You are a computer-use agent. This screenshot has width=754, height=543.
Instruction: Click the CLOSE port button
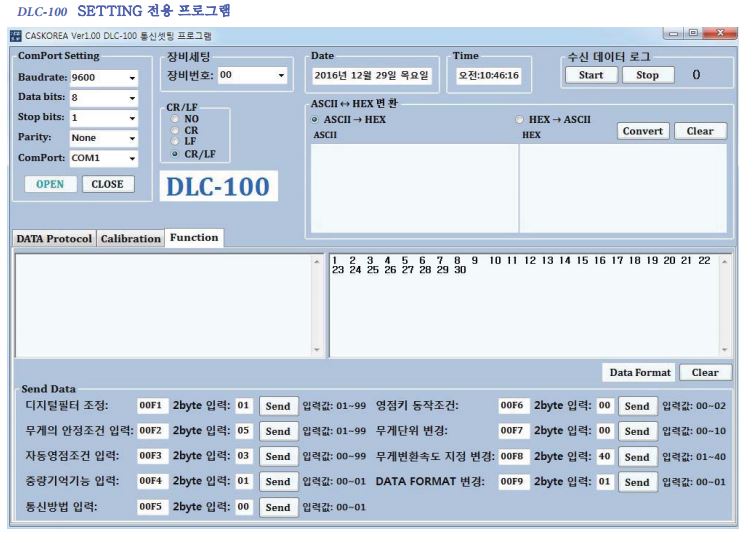click(x=108, y=184)
